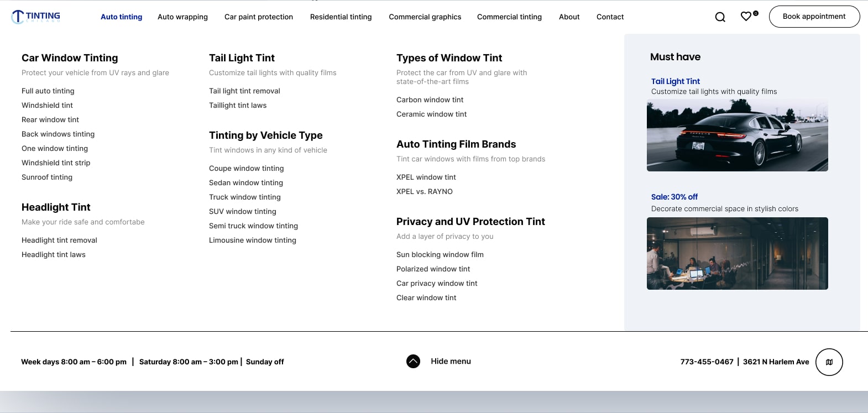The image size is (868, 413).
Task: Open Limousine window tinting link
Action: point(252,241)
